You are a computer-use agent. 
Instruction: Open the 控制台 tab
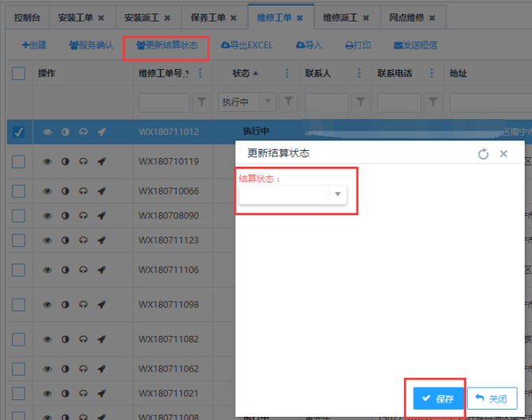[x=27, y=17]
